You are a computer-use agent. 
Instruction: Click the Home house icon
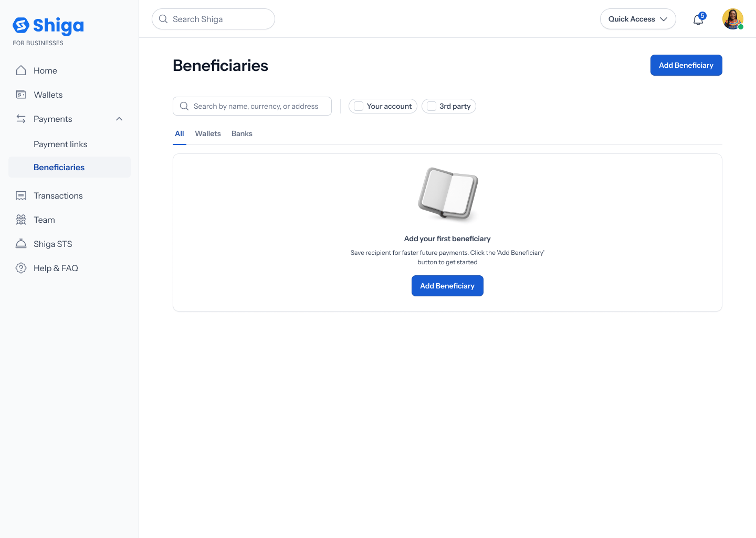click(21, 70)
